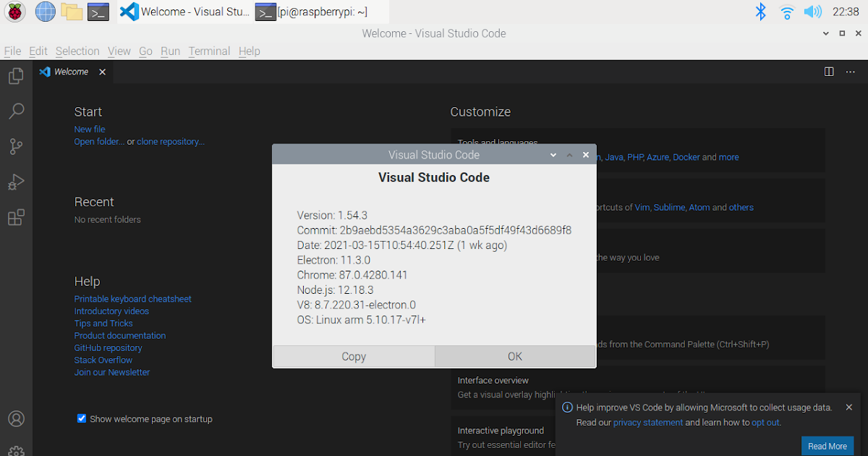Image resolution: width=868 pixels, height=456 pixels.
Task: Open More Actions with the ellipsis icon
Action: coord(850,72)
